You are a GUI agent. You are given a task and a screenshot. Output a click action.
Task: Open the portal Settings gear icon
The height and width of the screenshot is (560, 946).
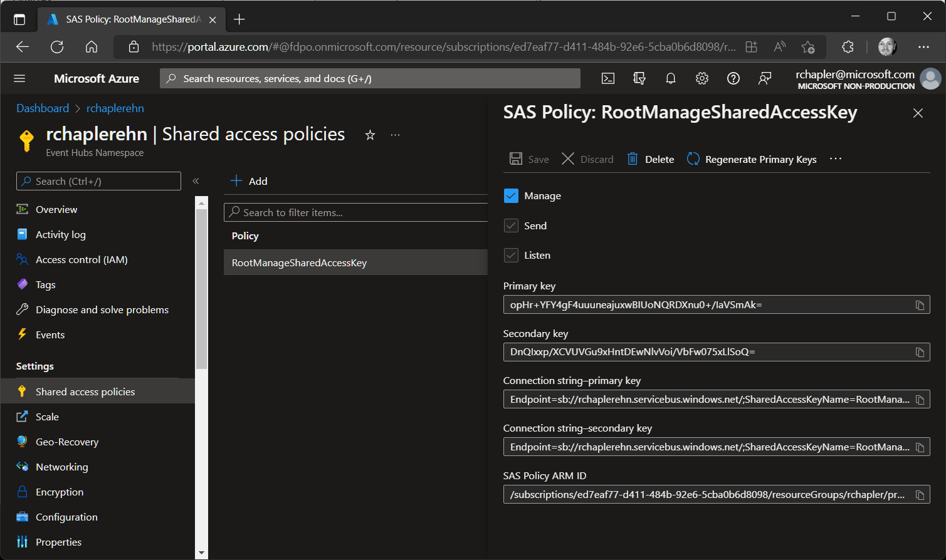point(702,78)
